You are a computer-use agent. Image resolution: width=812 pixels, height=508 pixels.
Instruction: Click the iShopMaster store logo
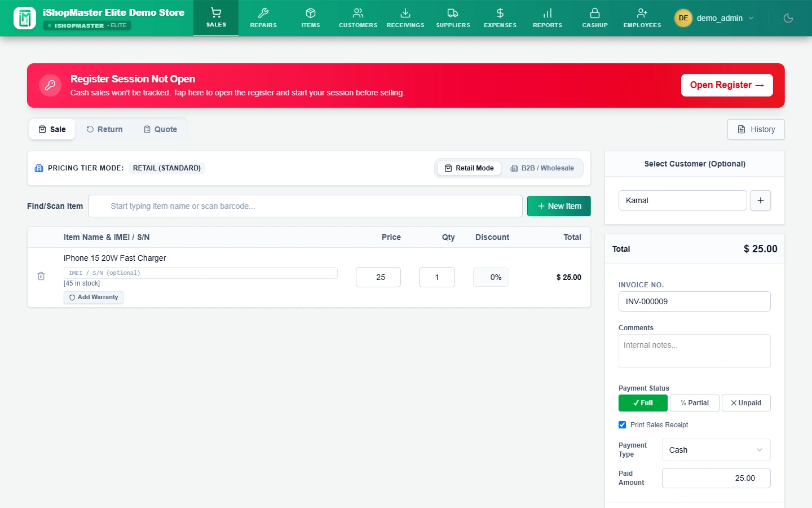pyautogui.click(x=25, y=18)
